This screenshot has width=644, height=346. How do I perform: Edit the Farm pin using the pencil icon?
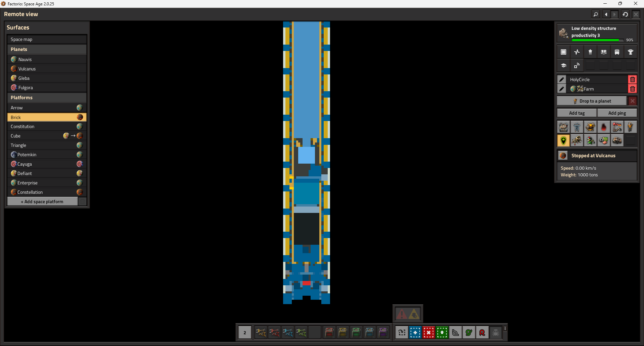pos(561,89)
